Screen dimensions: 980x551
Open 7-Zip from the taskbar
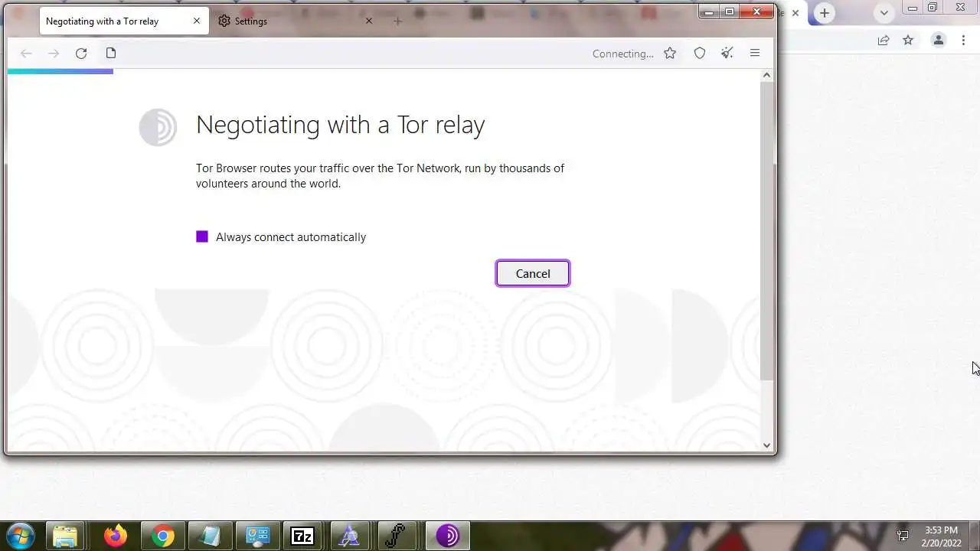[303, 536]
